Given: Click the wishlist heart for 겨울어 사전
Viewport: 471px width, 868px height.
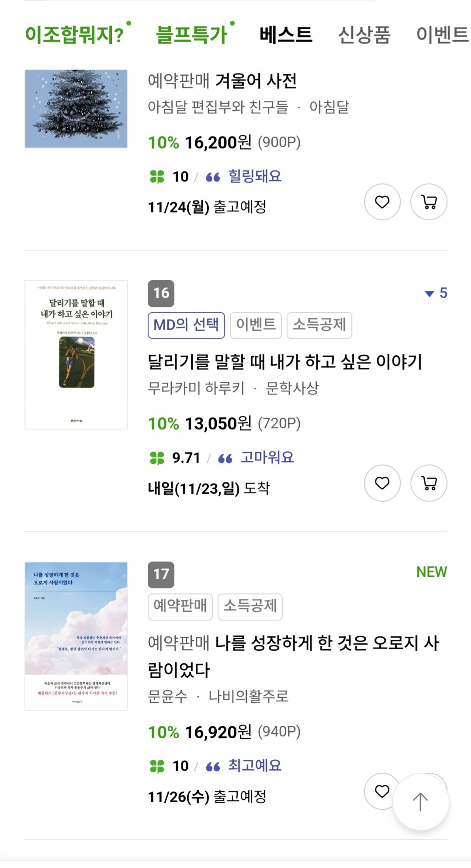Looking at the screenshot, I should coord(383,202).
